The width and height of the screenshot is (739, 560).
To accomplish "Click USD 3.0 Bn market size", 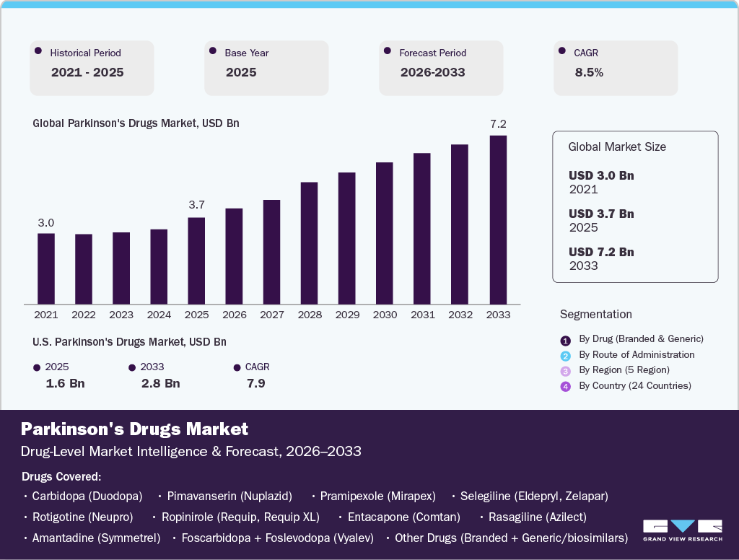I will tap(601, 175).
